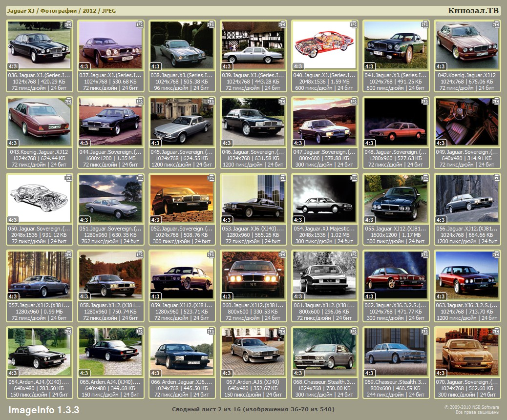Image resolution: width=507 pixels, height=420 pixels.
Task: Open the 048 red Jaguar on black thumbnail
Action: click(396, 122)
